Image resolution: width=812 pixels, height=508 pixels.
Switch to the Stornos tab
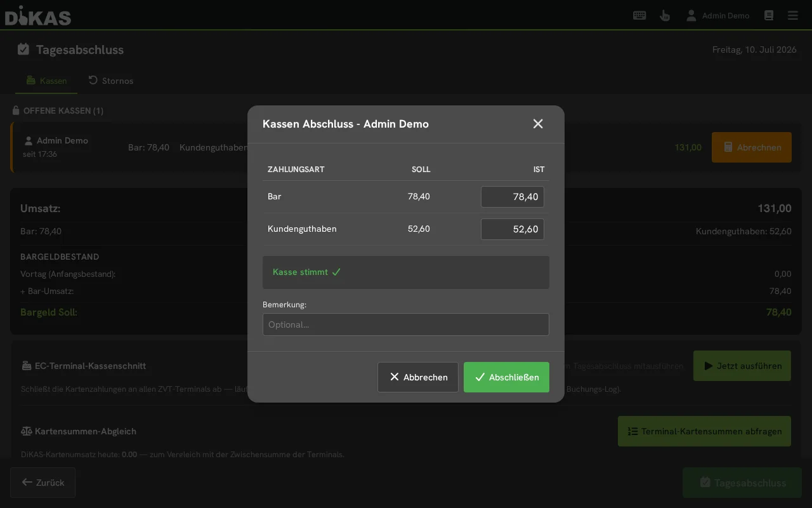[x=111, y=81]
